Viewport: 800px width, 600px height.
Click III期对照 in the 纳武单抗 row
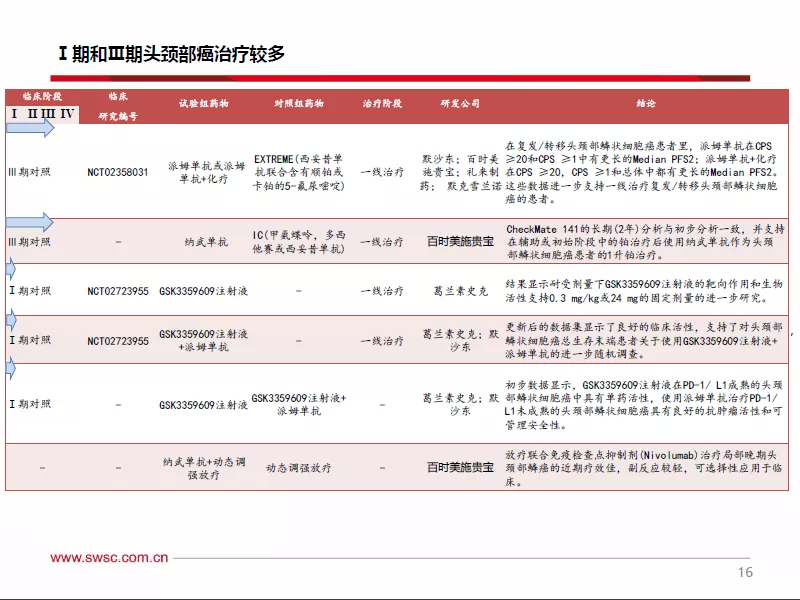coord(30,242)
